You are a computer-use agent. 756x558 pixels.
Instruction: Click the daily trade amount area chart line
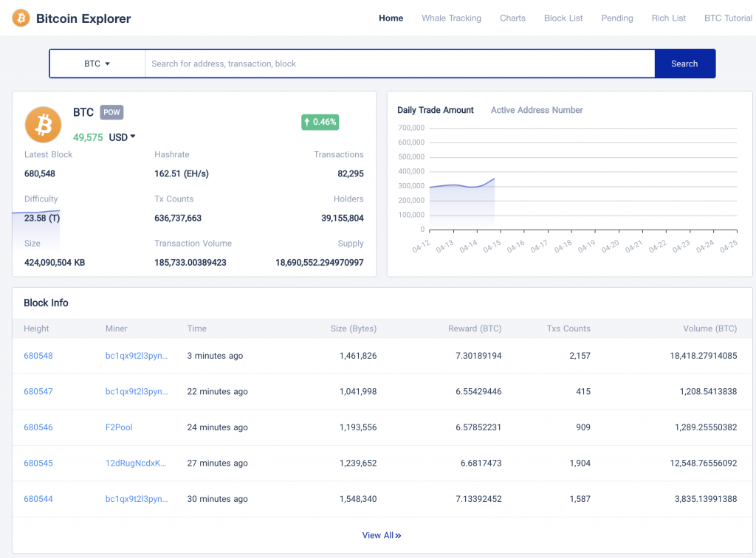click(x=462, y=185)
